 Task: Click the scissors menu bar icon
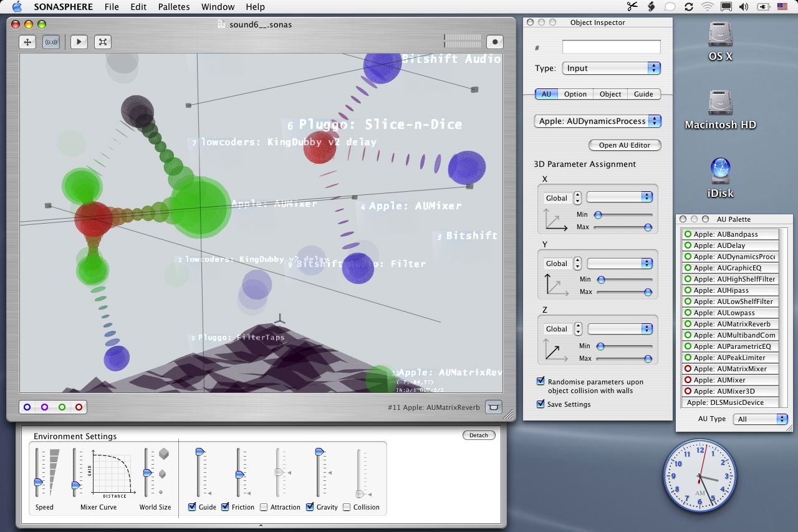(632, 7)
